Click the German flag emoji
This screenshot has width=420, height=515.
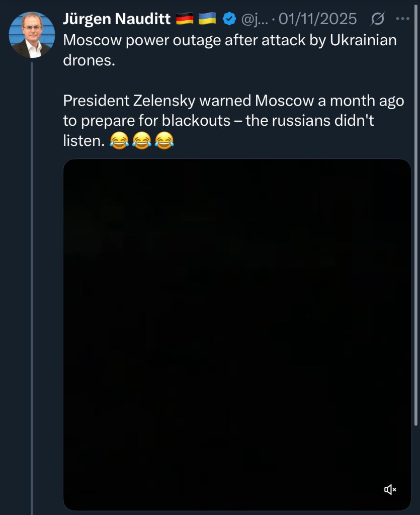185,19
